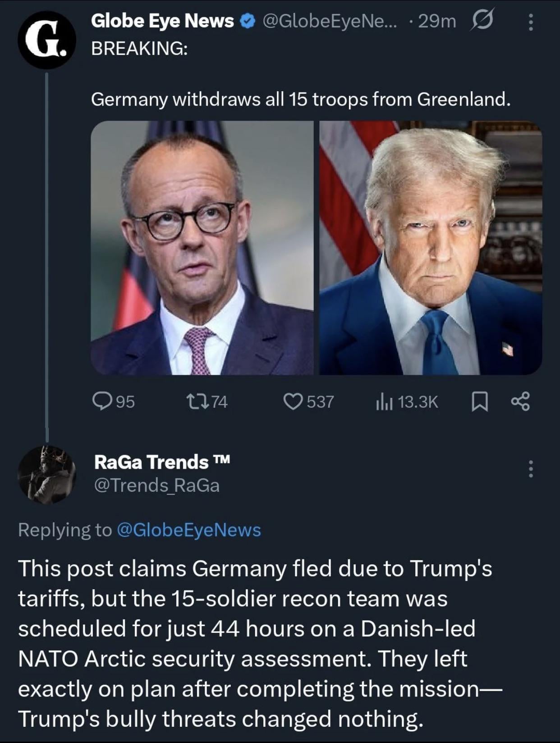Like the Germany withdraws troops post
Image resolution: width=560 pixels, height=743 pixels.
coord(308,401)
